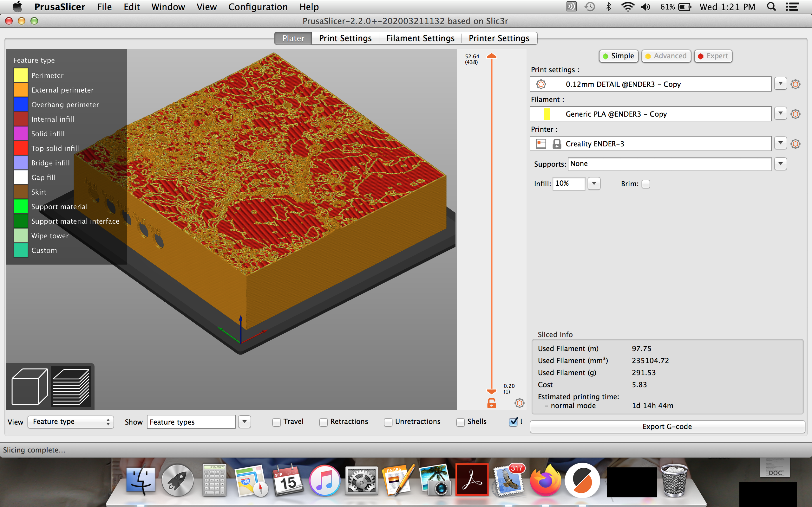Expand the Supports dropdown
Viewport: 812px width, 507px height.
point(781,164)
